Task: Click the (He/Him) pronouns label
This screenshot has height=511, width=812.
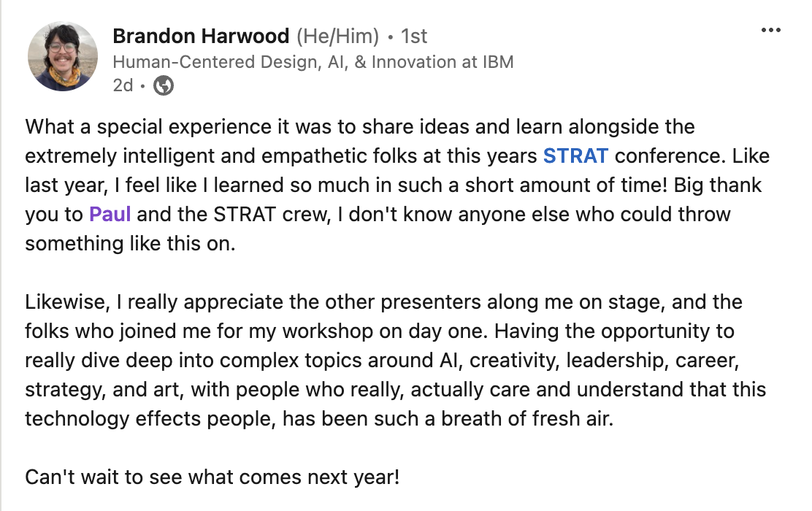Action: (337, 36)
